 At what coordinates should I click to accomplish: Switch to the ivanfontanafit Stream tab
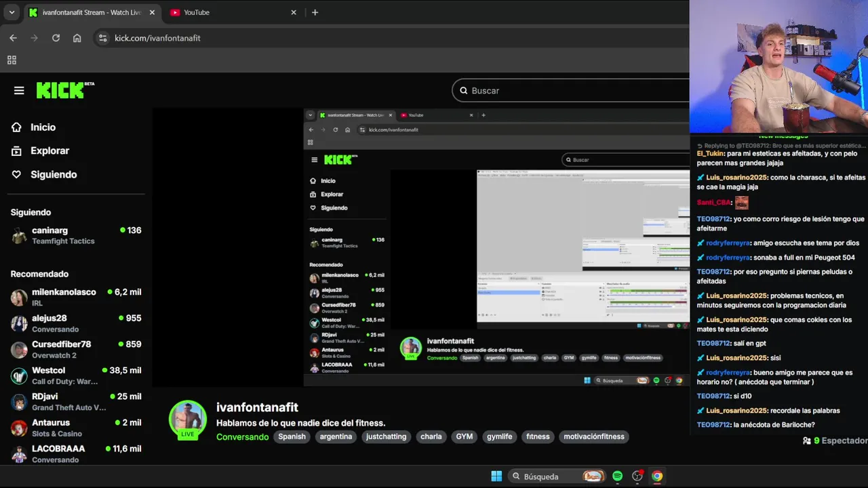92,12
